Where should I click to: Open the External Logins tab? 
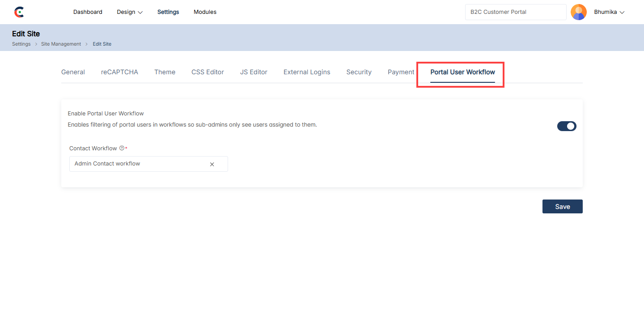coord(307,72)
